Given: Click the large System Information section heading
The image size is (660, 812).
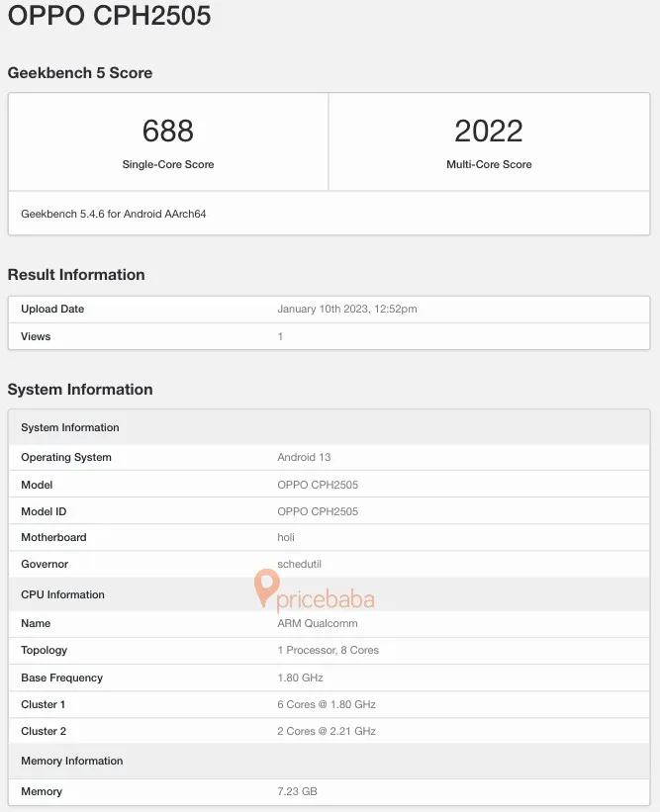Looking at the screenshot, I should point(80,390).
